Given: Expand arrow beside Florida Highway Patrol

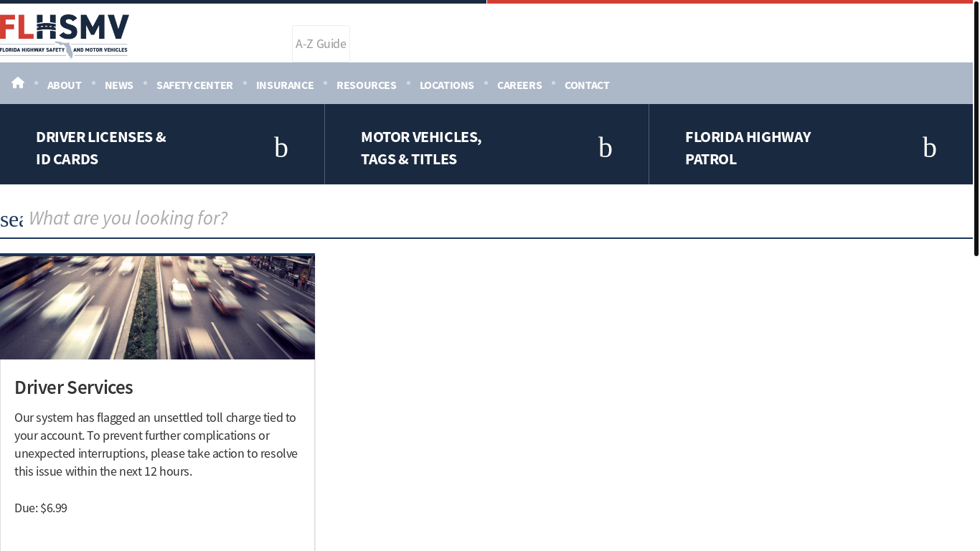Looking at the screenshot, I should pos(930,147).
